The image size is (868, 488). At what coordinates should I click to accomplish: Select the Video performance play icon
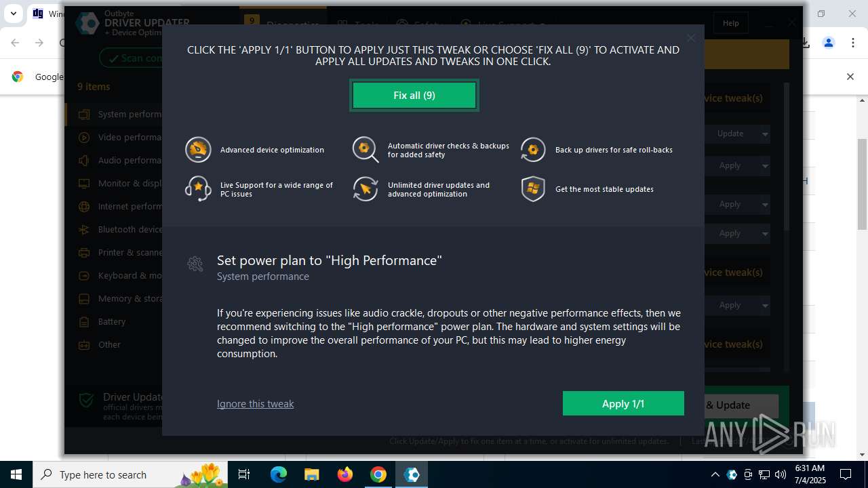[84, 138]
